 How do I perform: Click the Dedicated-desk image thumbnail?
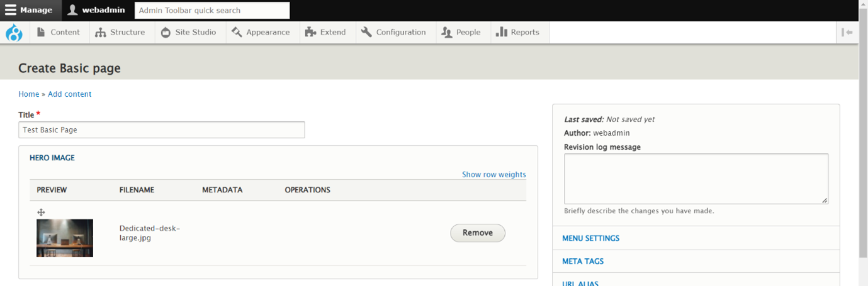click(65, 238)
